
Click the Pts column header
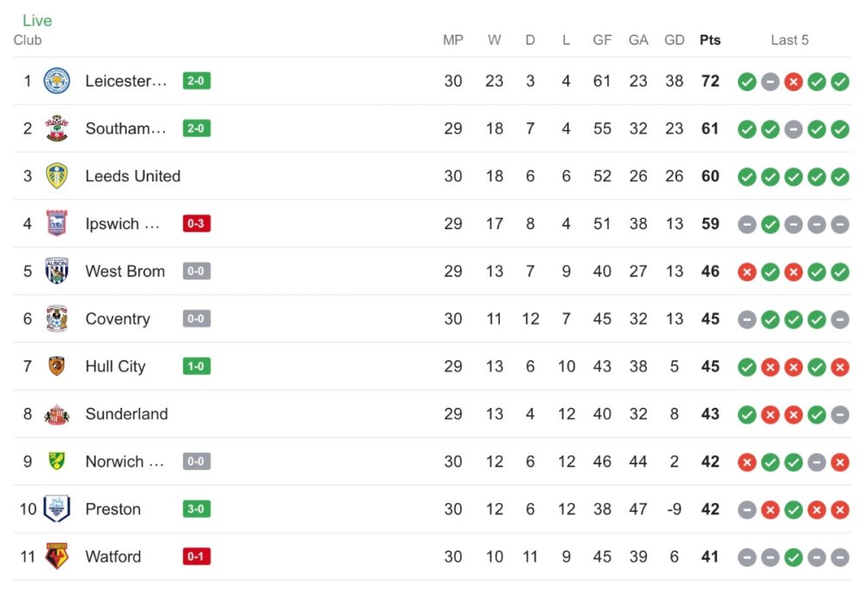pos(710,40)
